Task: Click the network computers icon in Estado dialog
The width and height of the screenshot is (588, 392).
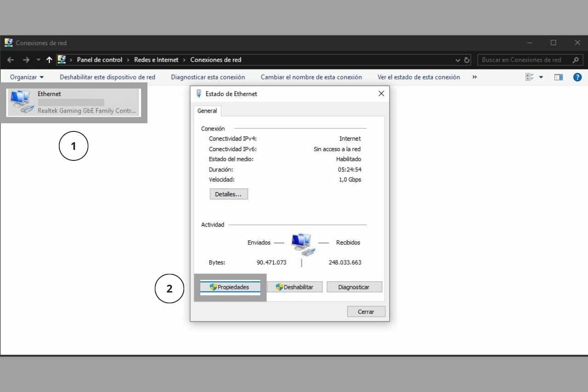Action: pos(302,244)
